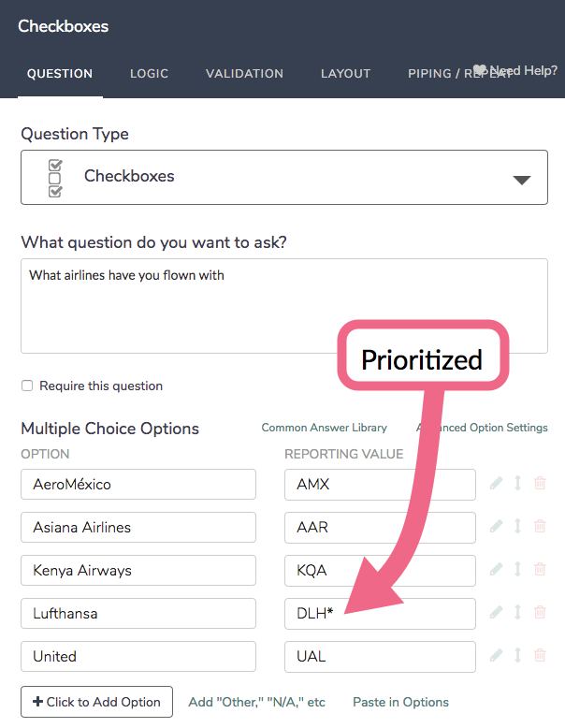Viewport: 565px width, 728px height.
Task: Click the reorder arrow icon for Asiana Airlines
Action: point(517,527)
